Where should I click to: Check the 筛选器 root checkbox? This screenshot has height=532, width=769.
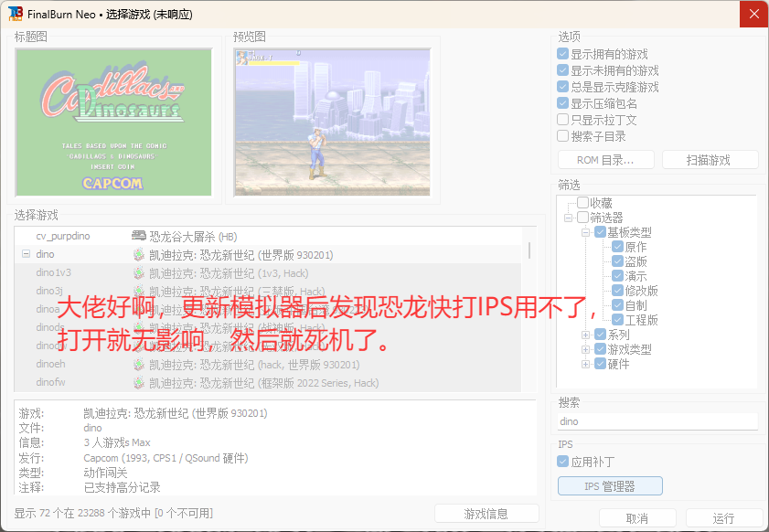coord(583,218)
